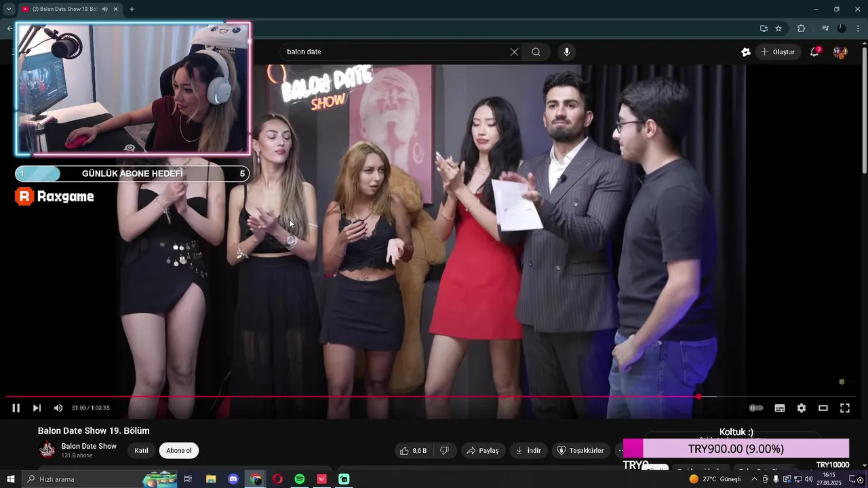Open YouTube account avatar menu
This screenshot has height=488, width=868.
click(841, 52)
